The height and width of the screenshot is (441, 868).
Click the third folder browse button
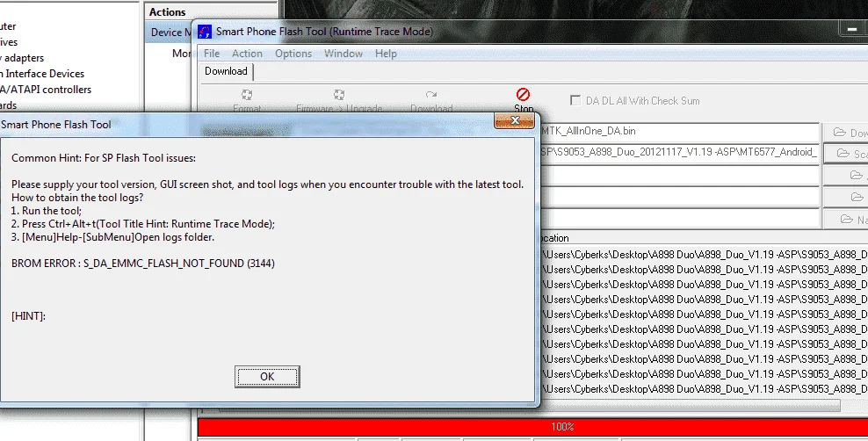click(x=845, y=175)
